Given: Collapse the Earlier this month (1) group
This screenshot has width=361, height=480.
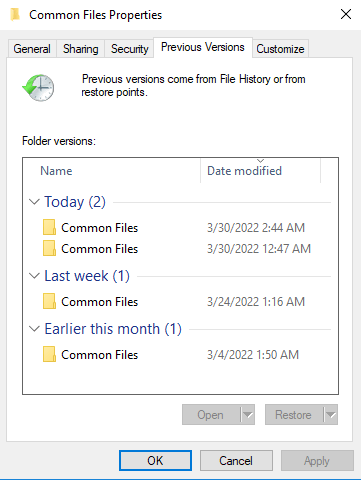Looking at the screenshot, I should (34, 329).
